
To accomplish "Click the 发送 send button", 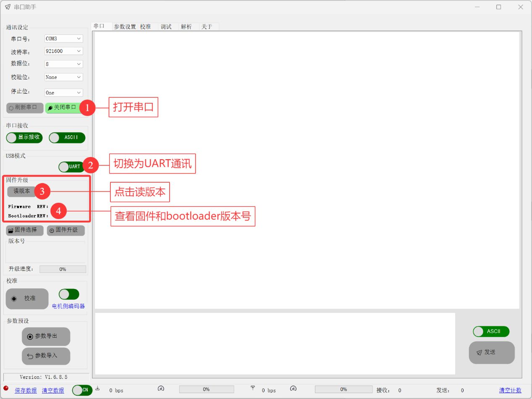I will [x=491, y=352].
